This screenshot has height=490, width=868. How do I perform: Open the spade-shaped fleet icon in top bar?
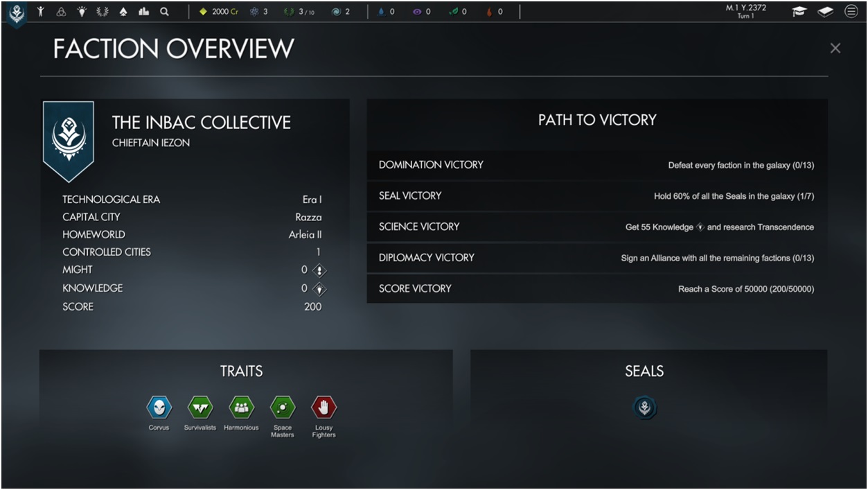[123, 12]
